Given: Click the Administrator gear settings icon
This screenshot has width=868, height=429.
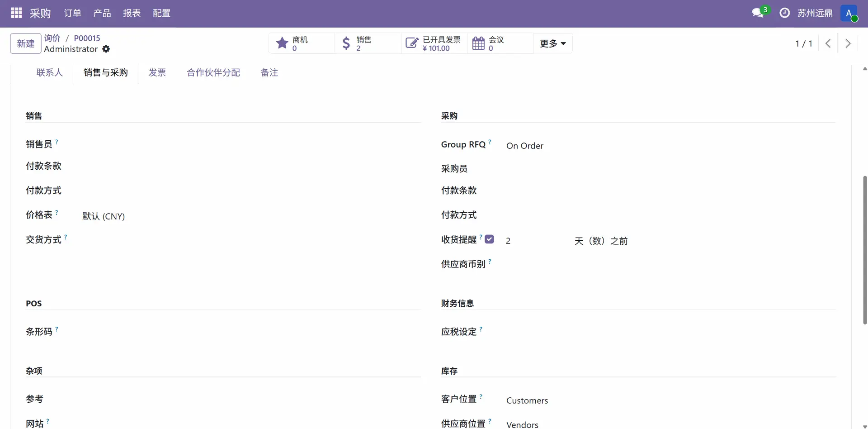Looking at the screenshot, I should point(106,49).
